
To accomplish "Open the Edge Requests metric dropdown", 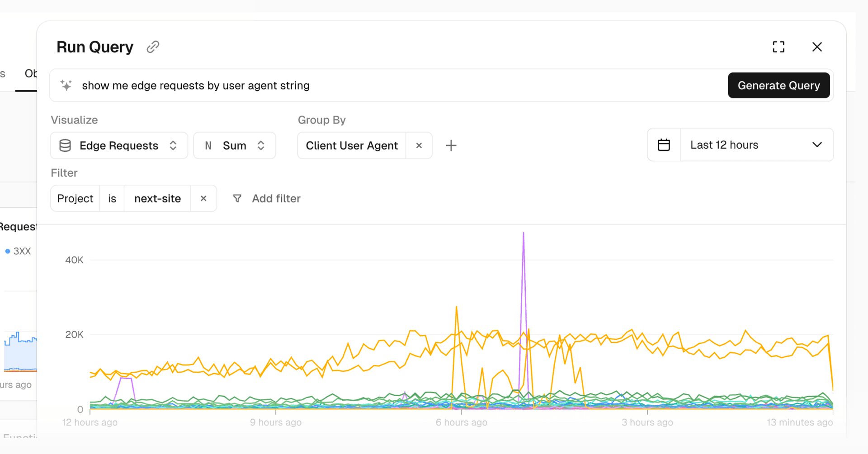I will point(119,145).
